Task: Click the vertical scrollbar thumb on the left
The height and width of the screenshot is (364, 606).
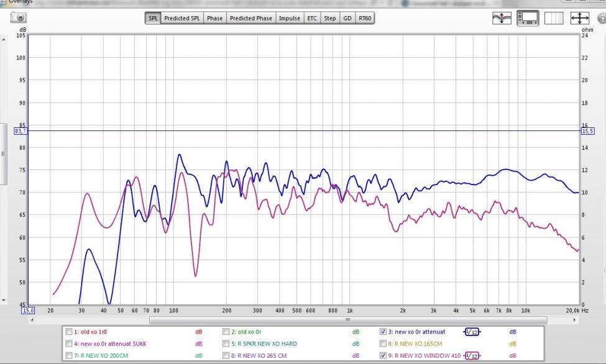Action: pyautogui.click(x=4, y=154)
